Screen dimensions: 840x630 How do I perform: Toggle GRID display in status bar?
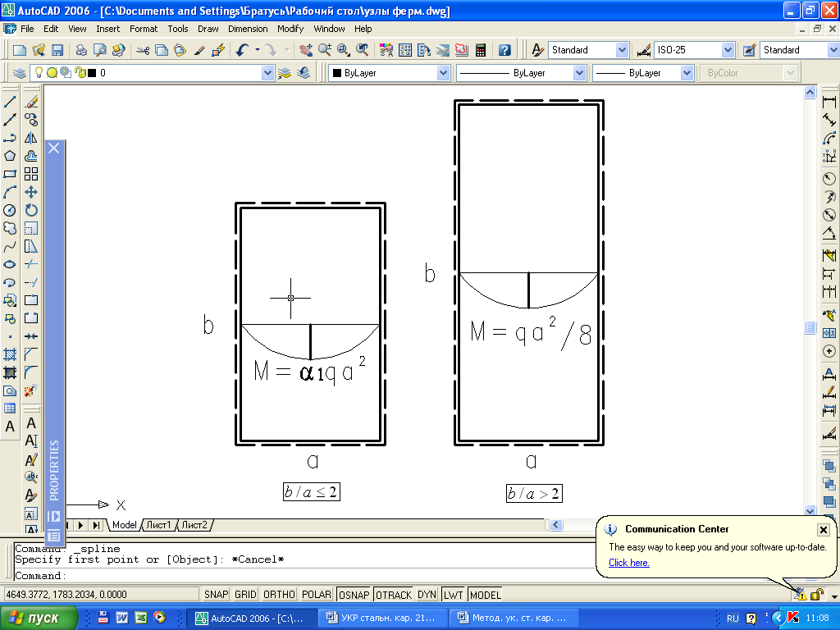(x=245, y=595)
